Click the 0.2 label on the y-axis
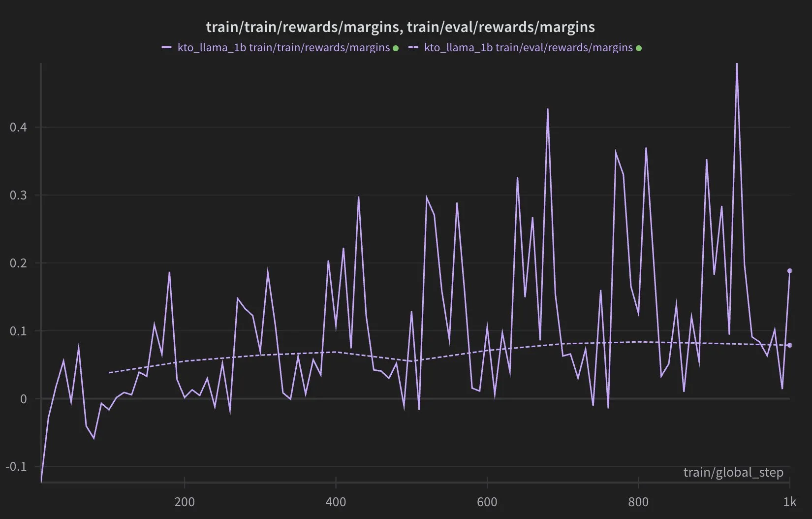 tap(18, 263)
